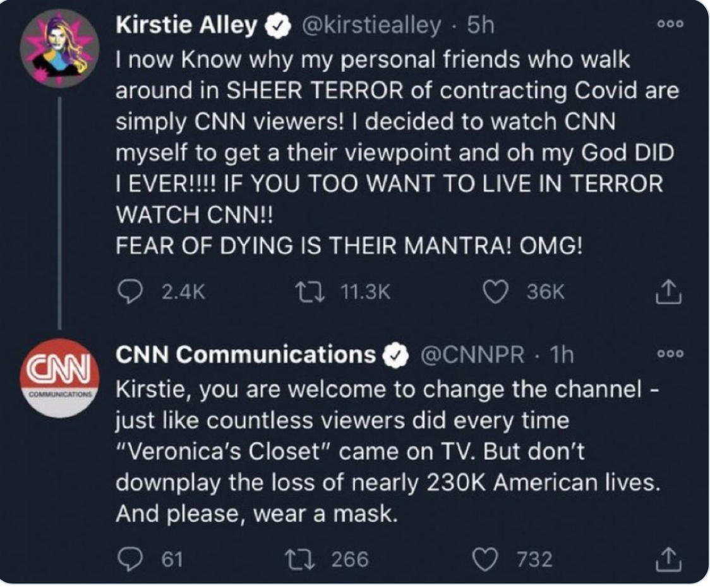The width and height of the screenshot is (710, 588).
Task: Like Kirstie Alley's tweet heart icon
Action: point(495,292)
